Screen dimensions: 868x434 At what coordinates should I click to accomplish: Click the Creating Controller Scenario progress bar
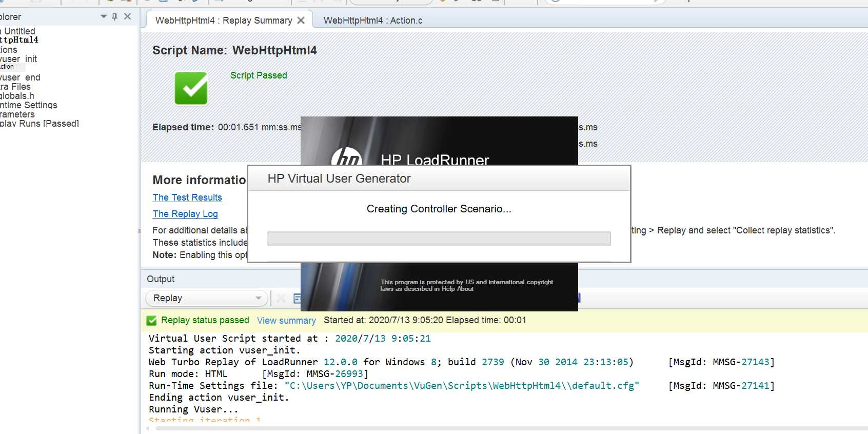coord(439,239)
